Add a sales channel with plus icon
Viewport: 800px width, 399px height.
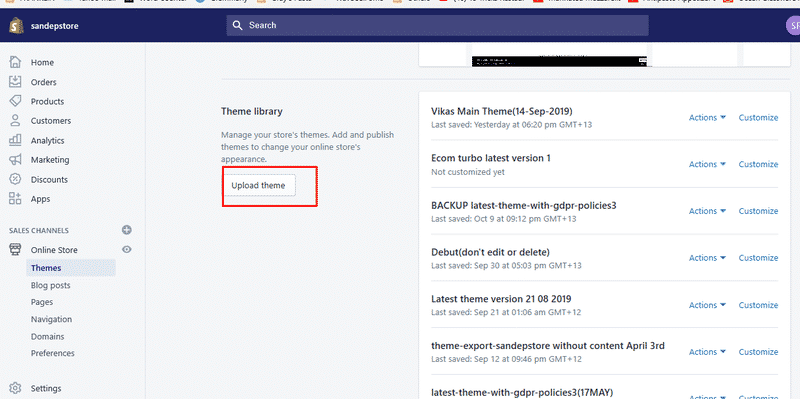127,230
